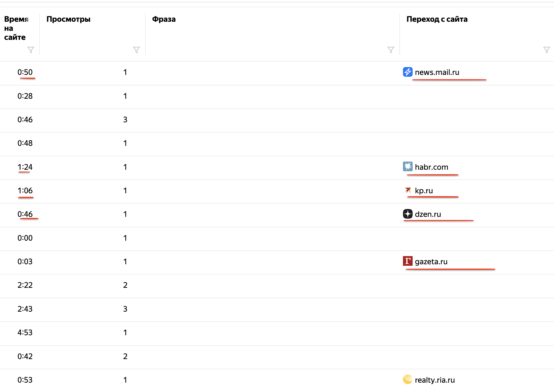
Task: Click the news.mail.ru lightning favicon
Action: (x=408, y=72)
